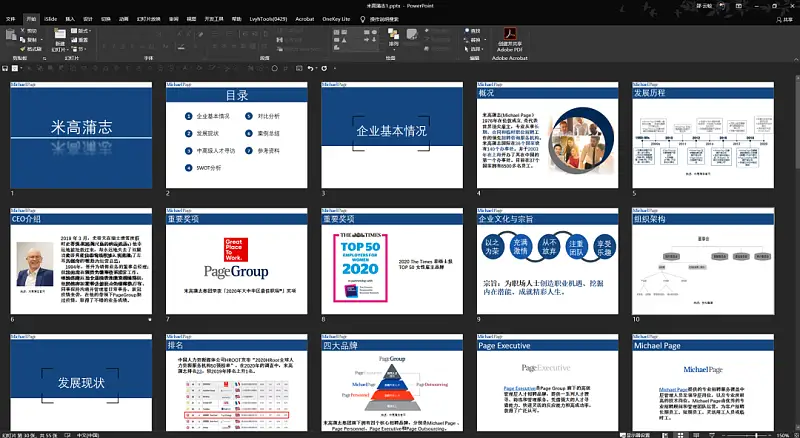Switch to Reading view icon in status bar
This screenshot has height=438, width=800.
coord(695,435)
